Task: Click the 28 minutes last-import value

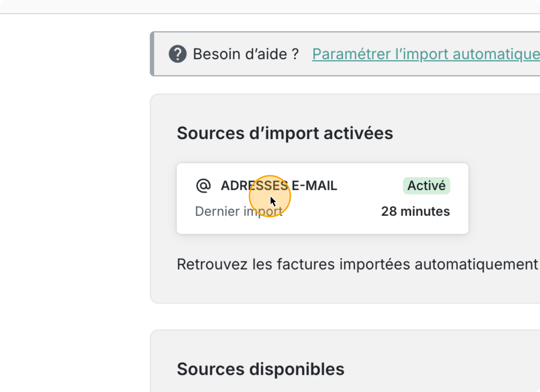Action: click(415, 212)
